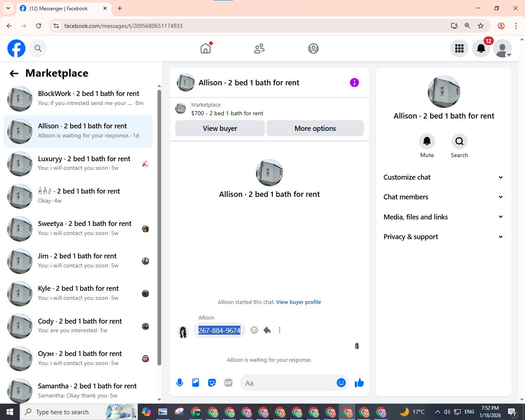Screen dimensions: 525x420
Task: Open the $700 - 2 bed 1 bath listing
Action: point(227,113)
